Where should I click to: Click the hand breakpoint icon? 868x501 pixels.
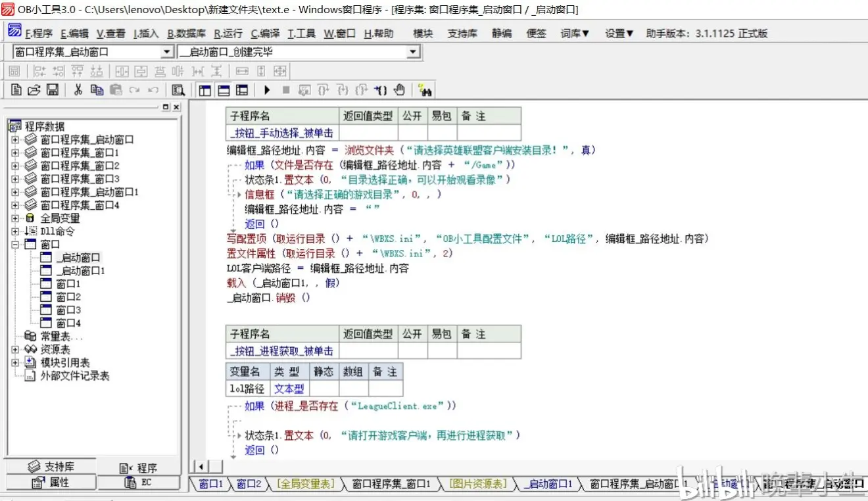click(x=399, y=90)
